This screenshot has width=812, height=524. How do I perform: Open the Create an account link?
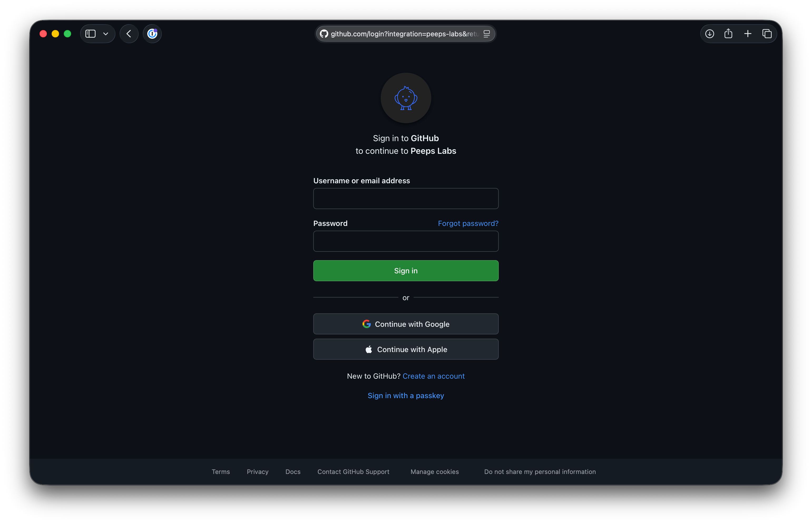tap(433, 376)
